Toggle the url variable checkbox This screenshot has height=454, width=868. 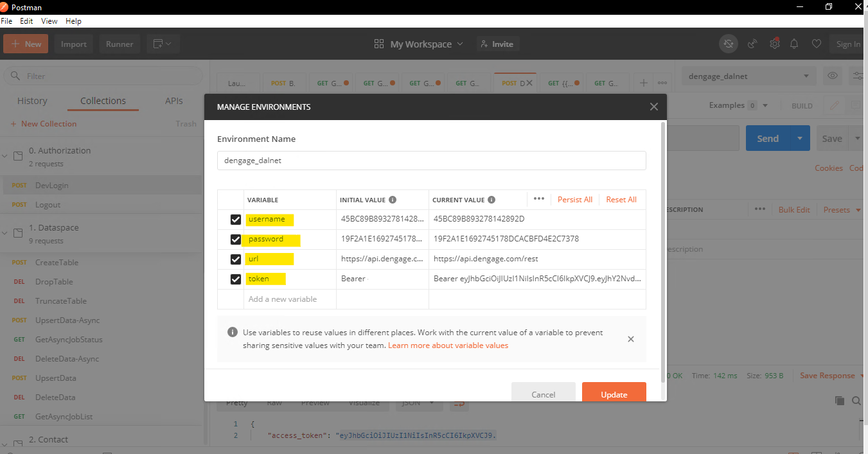(x=235, y=259)
